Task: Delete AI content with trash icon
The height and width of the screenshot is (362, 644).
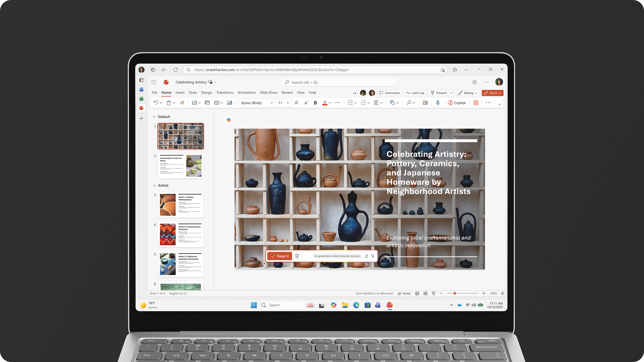Action: pos(297,256)
